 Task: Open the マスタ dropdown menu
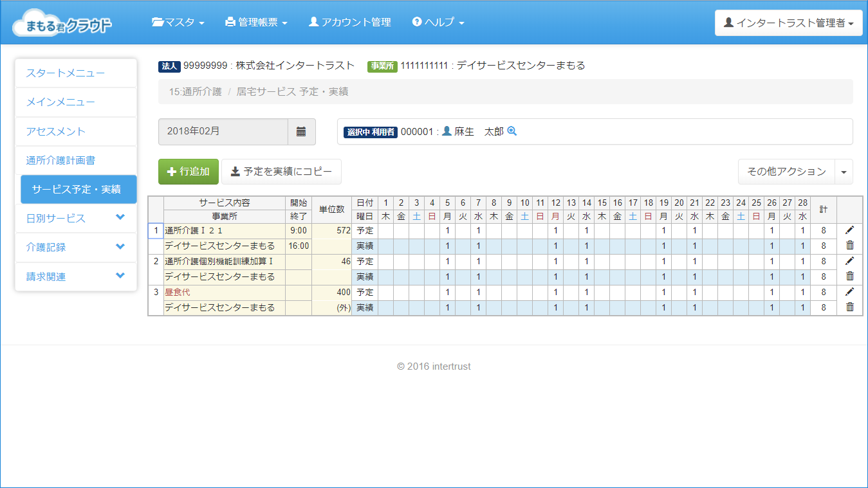tap(178, 23)
